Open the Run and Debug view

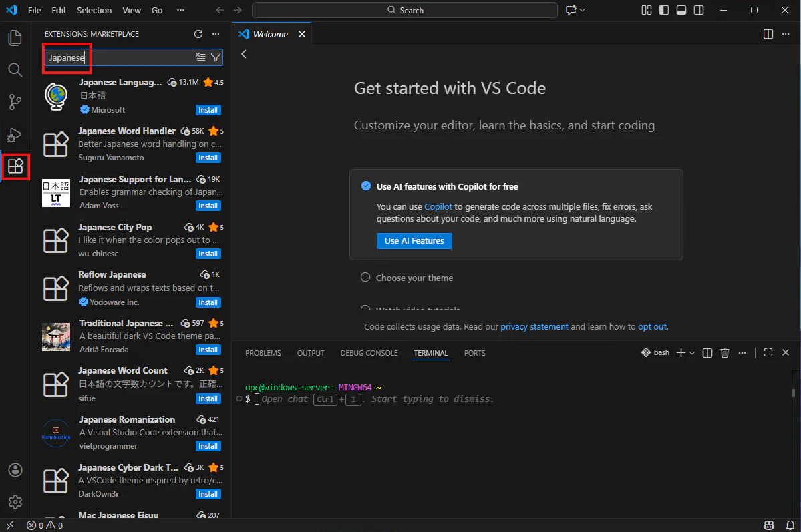[15, 135]
